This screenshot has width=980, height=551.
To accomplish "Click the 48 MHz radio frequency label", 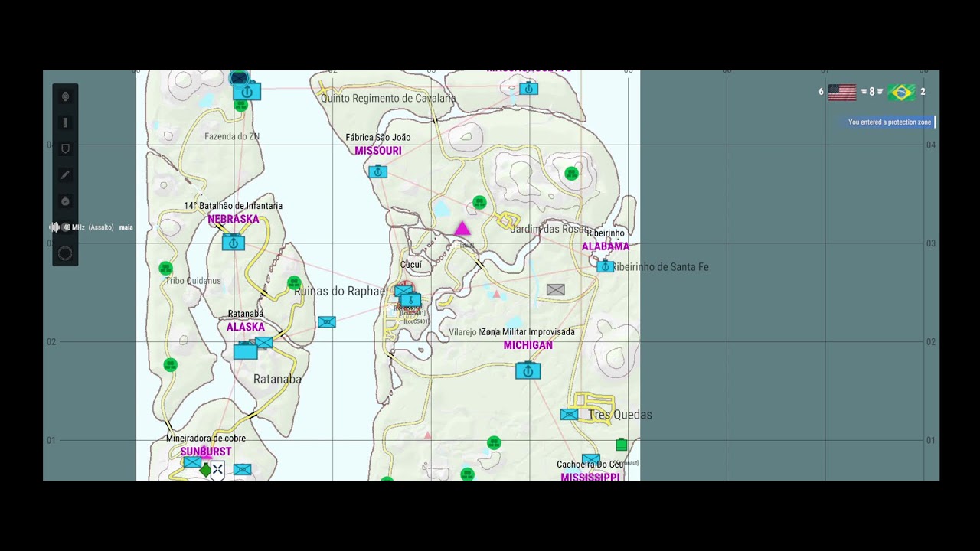I will [73, 227].
